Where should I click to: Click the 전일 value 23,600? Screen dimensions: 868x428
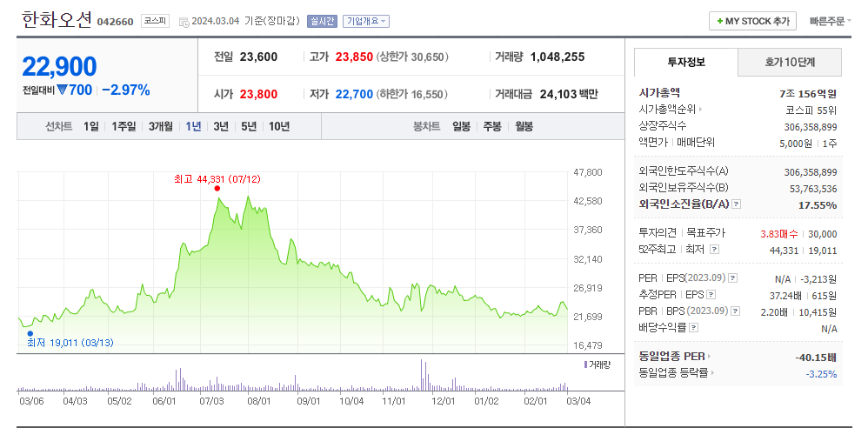258,57
